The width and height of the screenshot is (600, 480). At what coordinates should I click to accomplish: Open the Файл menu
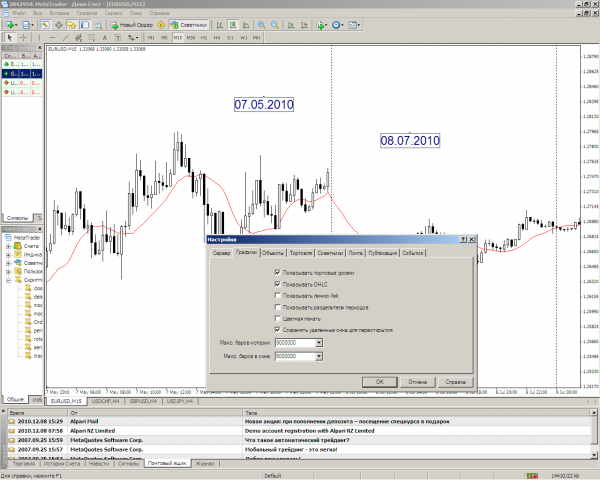[19, 13]
